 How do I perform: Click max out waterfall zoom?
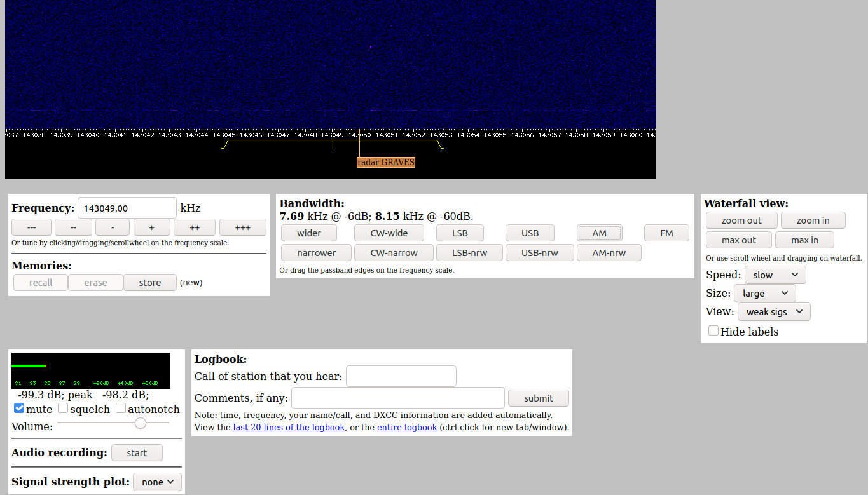coord(738,240)
